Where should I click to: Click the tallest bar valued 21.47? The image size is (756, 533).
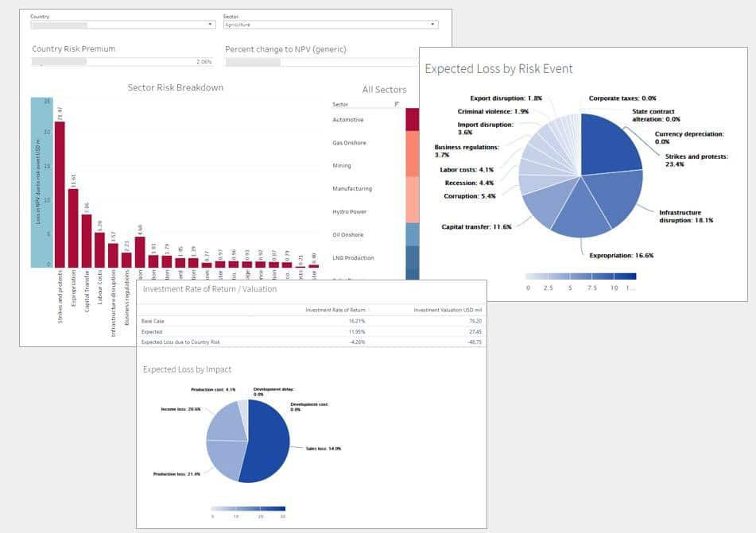[x=60, y=195]
